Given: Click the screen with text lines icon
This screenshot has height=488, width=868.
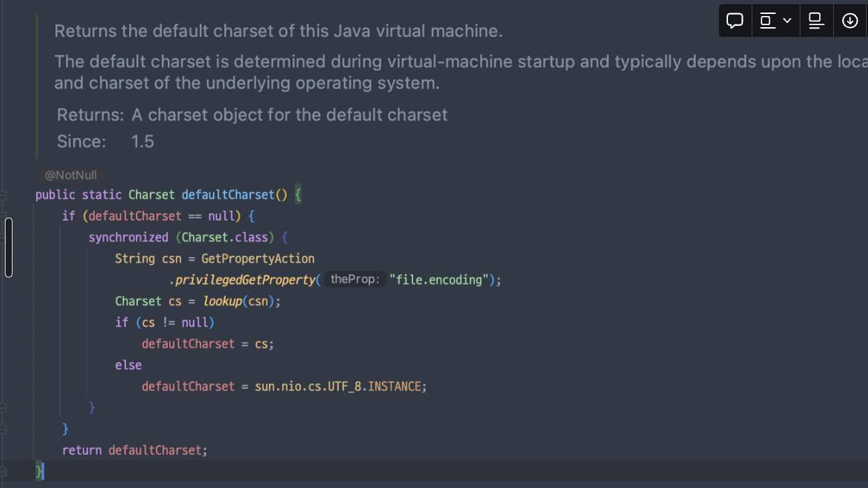Looking at the screenshot, I should 816,21.
